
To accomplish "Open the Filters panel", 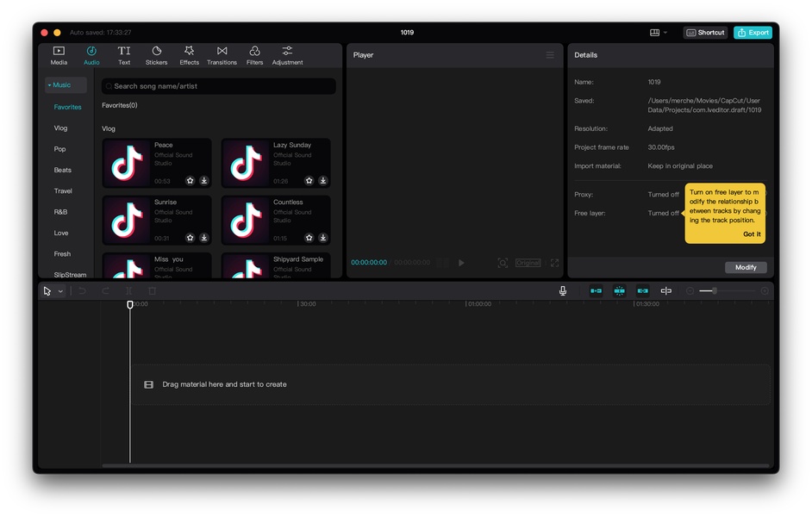I will 254,55.
